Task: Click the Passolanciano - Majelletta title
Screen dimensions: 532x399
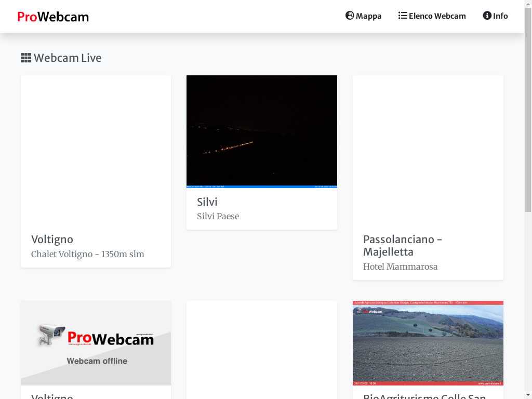Action: (403, 246)
